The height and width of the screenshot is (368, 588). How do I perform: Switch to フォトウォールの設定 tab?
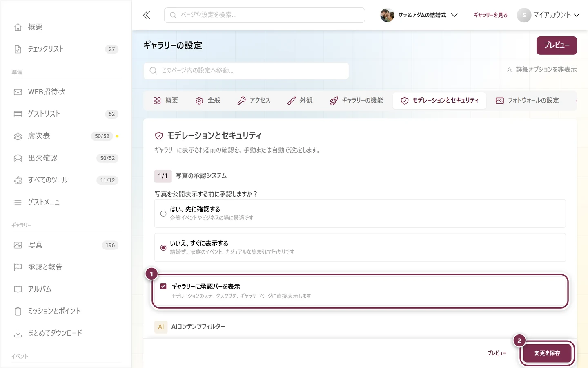click(527, 101)
